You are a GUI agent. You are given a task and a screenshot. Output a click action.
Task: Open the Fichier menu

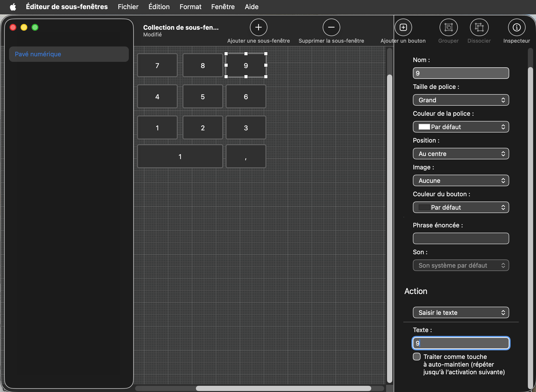(128, 7)
